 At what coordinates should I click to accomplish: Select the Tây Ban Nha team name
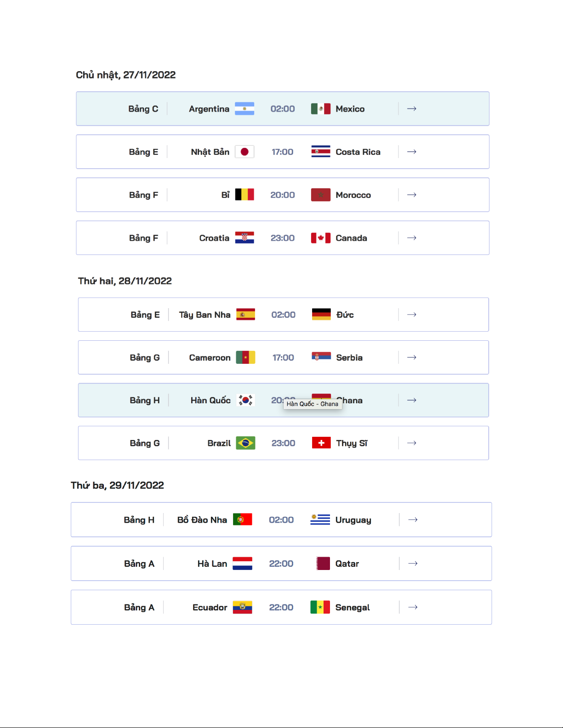click(205, 315)
